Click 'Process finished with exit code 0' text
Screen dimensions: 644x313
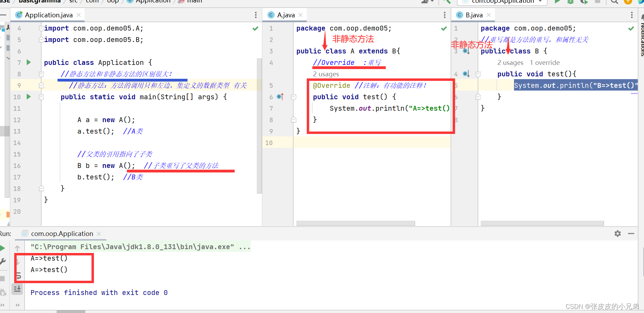[99, 293]
